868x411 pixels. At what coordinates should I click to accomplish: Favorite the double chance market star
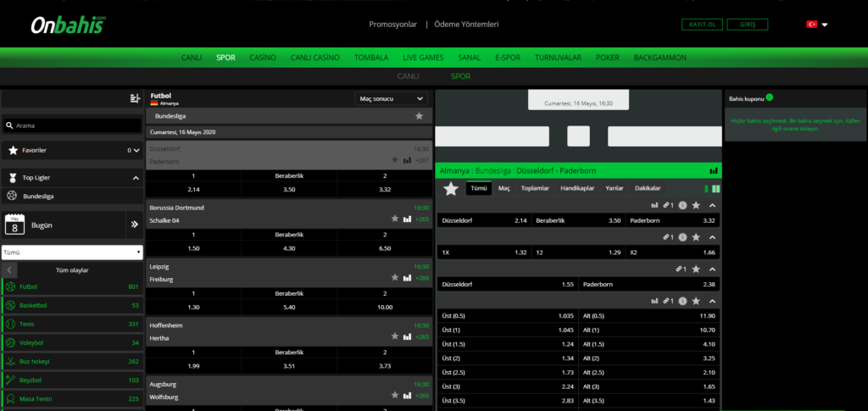point(697,237)
